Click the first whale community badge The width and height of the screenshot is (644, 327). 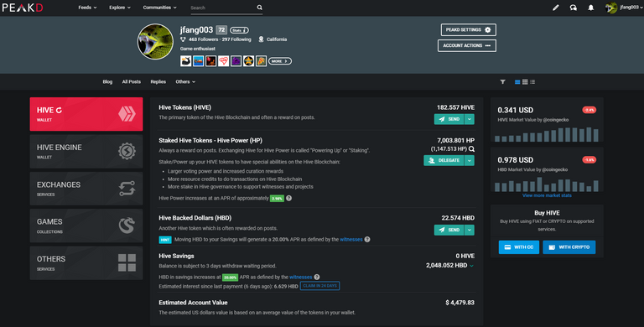(185, 61)
